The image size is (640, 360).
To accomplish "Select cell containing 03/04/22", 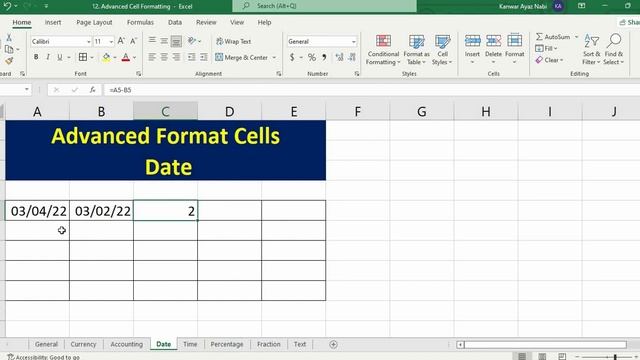I will [38, 211].
